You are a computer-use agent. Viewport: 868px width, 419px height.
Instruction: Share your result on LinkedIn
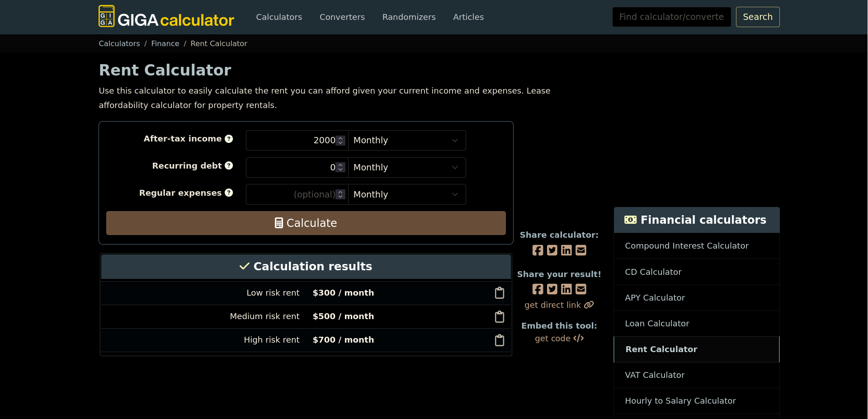point(566,289)
